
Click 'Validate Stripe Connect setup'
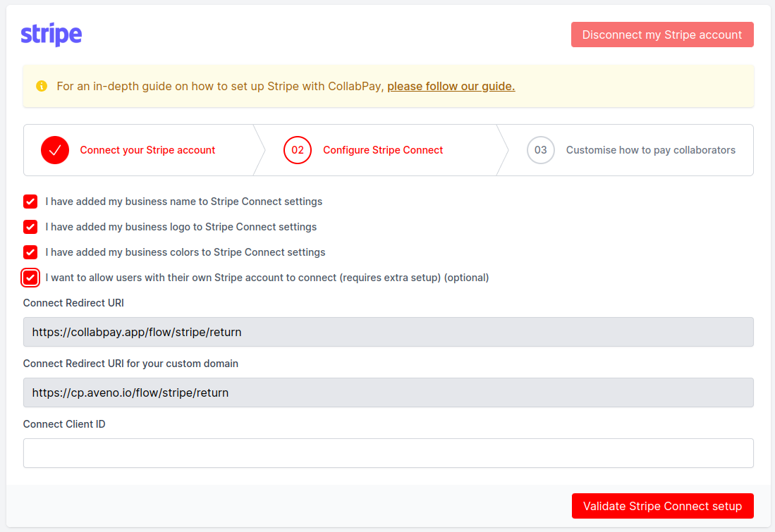(661, 506)
